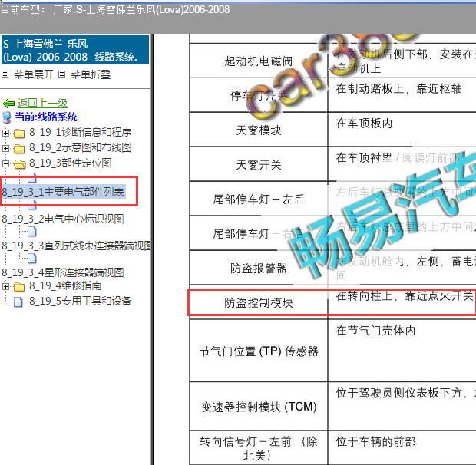Click the current-location icon beside 当前:线路系统
The image size is (476, 465).
[6, 117]
